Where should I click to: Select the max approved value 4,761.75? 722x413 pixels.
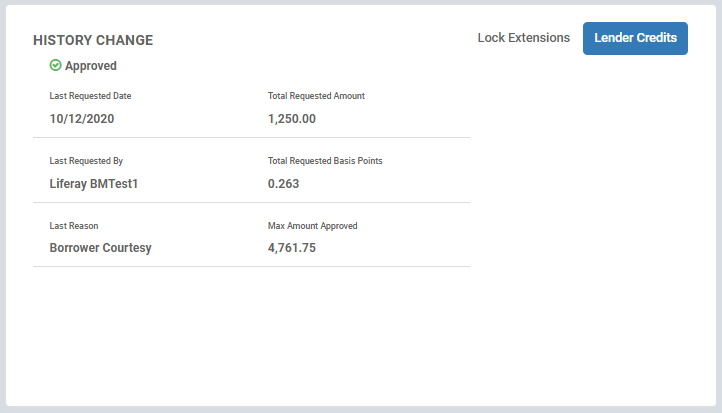pos(292,248)
